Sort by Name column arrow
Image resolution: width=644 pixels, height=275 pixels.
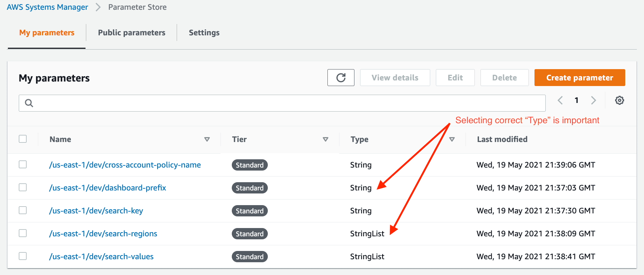tap(207, 139)
